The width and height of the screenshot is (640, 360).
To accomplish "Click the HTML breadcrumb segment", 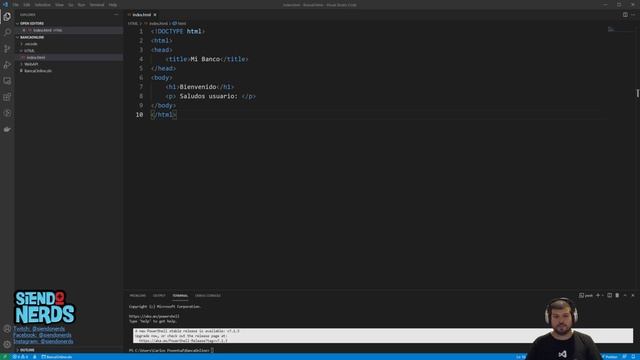I will click(133, 24).
